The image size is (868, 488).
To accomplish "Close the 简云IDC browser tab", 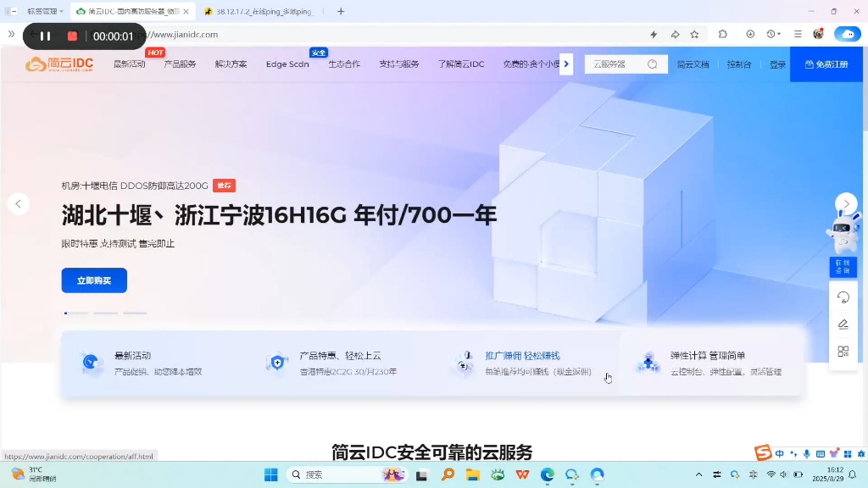I will [x=186, y=11].
